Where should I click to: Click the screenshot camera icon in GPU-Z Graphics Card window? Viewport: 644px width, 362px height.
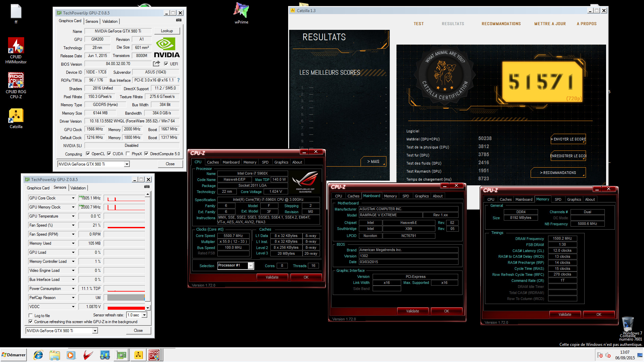coord(179,20)
